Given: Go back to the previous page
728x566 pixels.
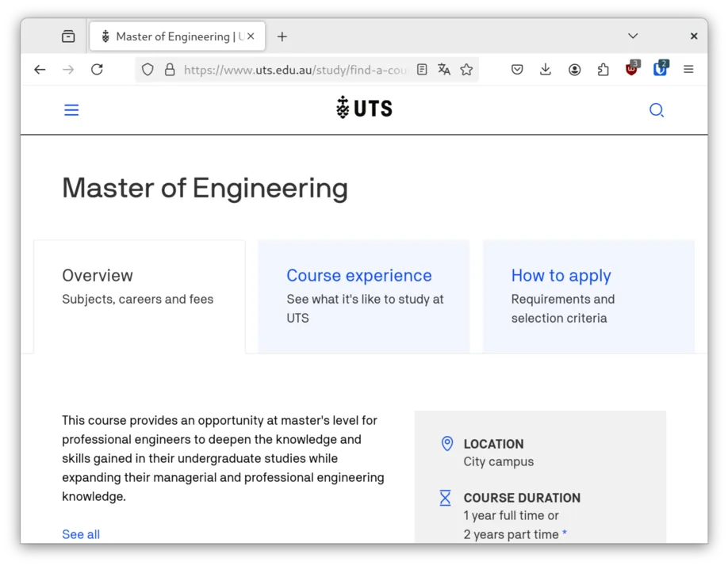Looking at the screenshot, I should (x=40, y=70).
